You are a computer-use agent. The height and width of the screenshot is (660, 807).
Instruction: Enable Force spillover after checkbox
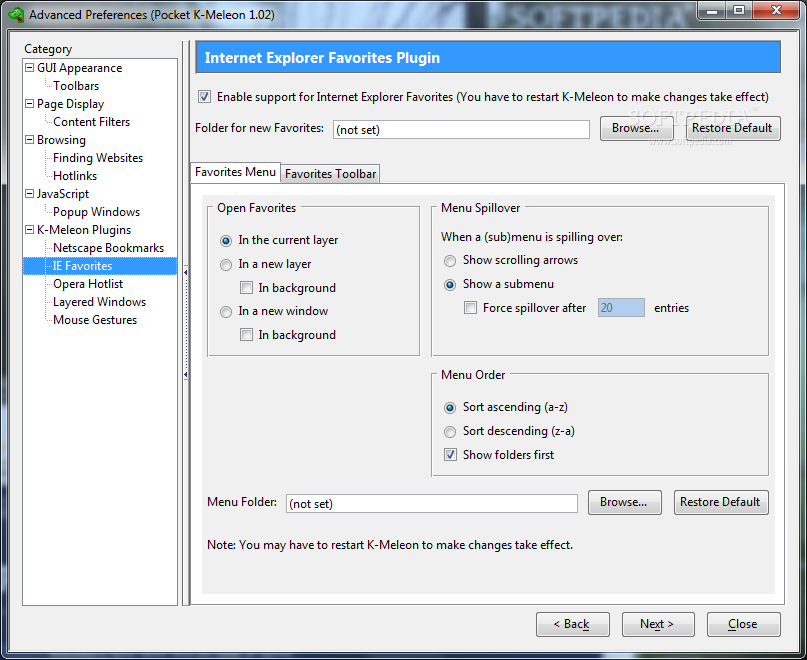tap(470, 308)
